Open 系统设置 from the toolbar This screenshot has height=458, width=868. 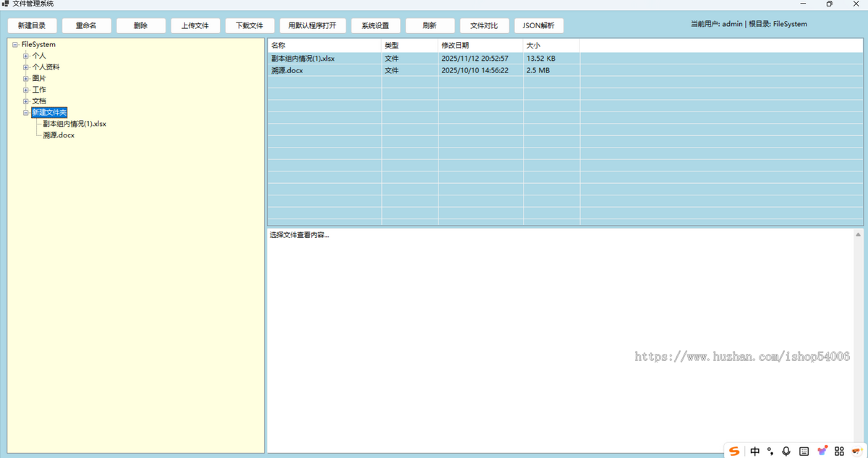pos(375,25)
